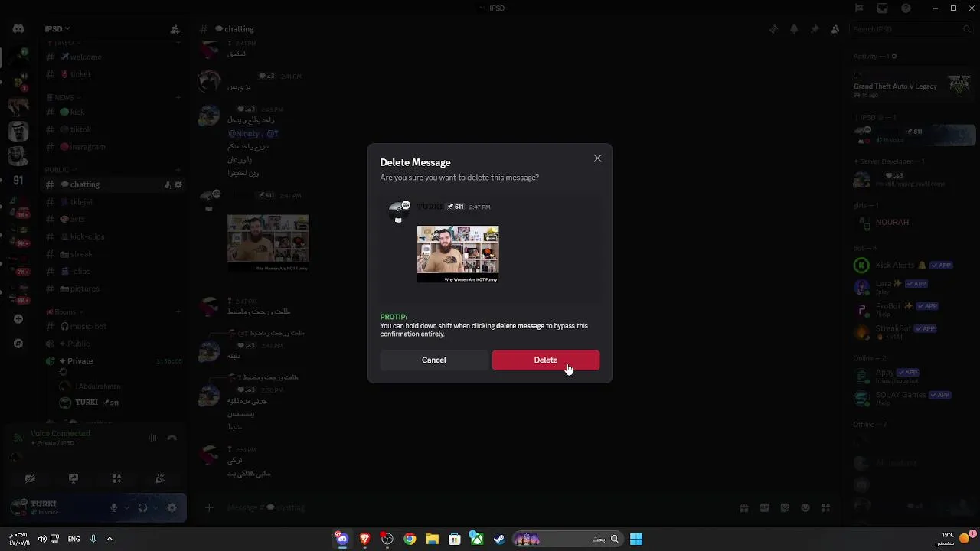Collapse the PUBLIC category

[x=60, y=170]
